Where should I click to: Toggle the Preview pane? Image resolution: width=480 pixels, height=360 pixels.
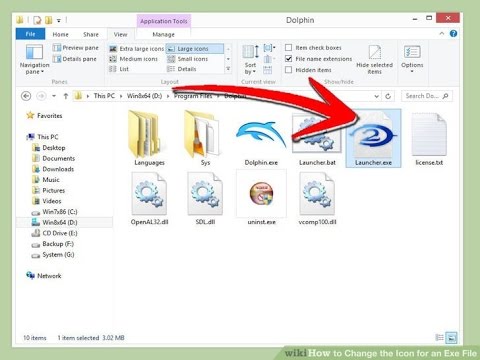pyautogui.click(x=76, y=48)
